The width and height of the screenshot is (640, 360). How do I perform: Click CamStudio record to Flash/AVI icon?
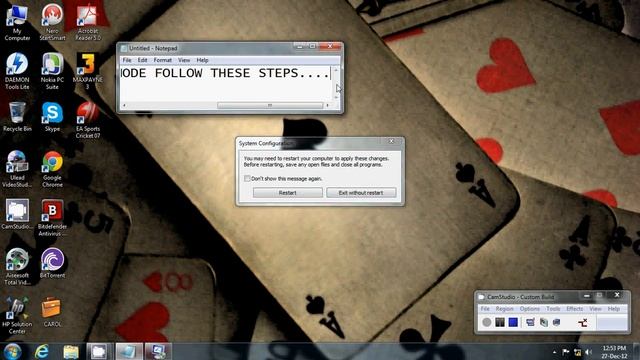tap(557, 322)
